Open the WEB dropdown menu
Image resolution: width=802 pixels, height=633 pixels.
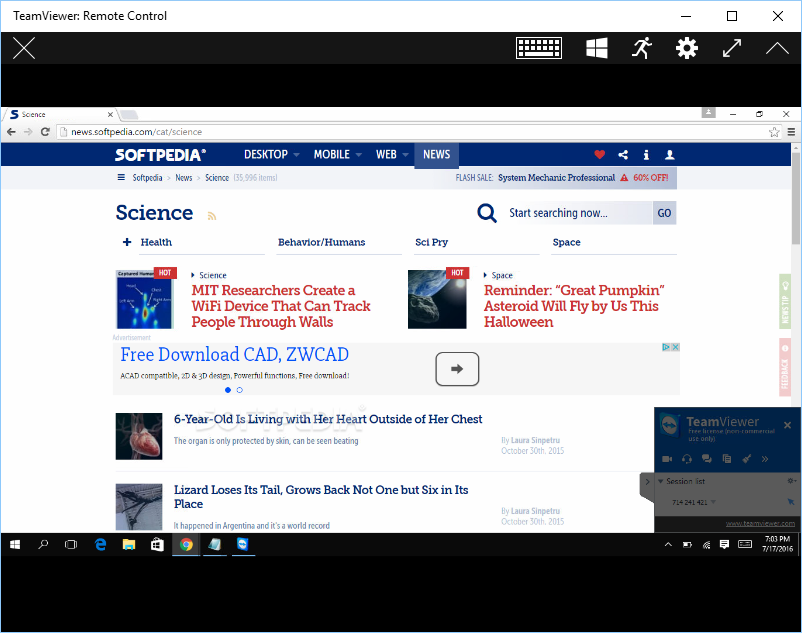[392, 154]
